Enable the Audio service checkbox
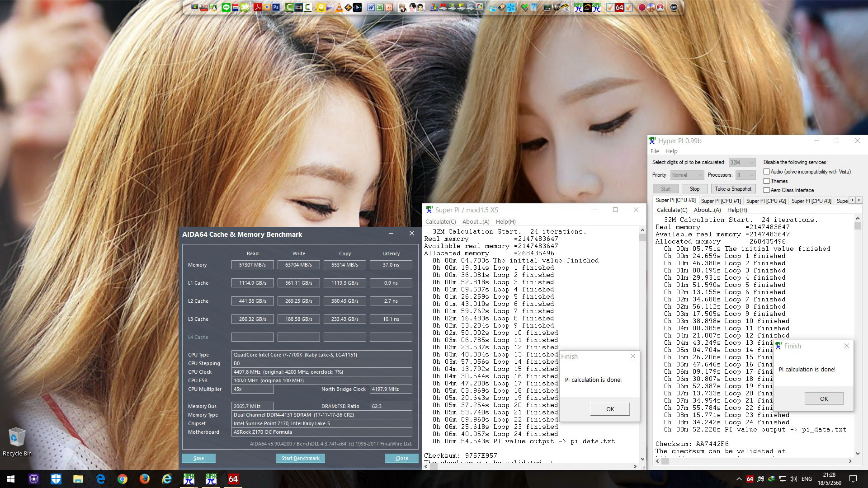Viewport: 868px width, 488px height. 766,172
